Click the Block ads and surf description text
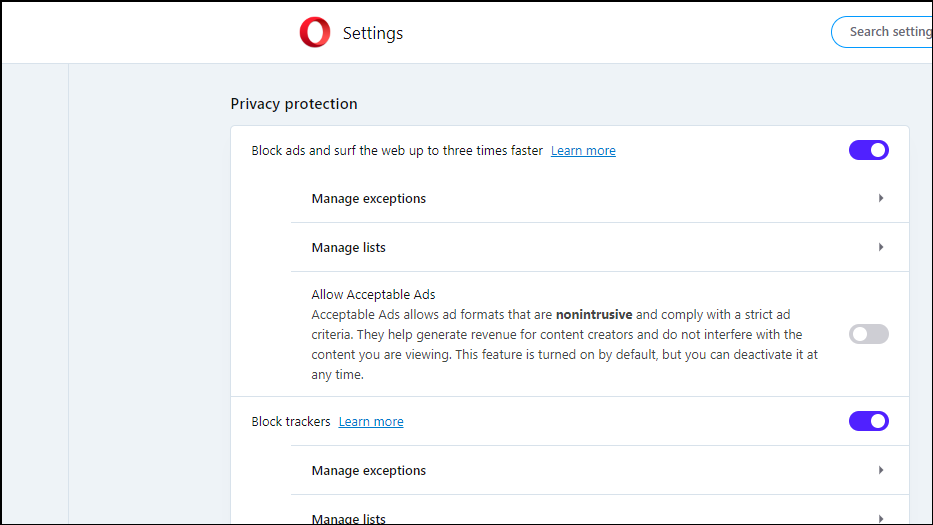Viewport: 933px width, 525px height. (x=397, y=151)
